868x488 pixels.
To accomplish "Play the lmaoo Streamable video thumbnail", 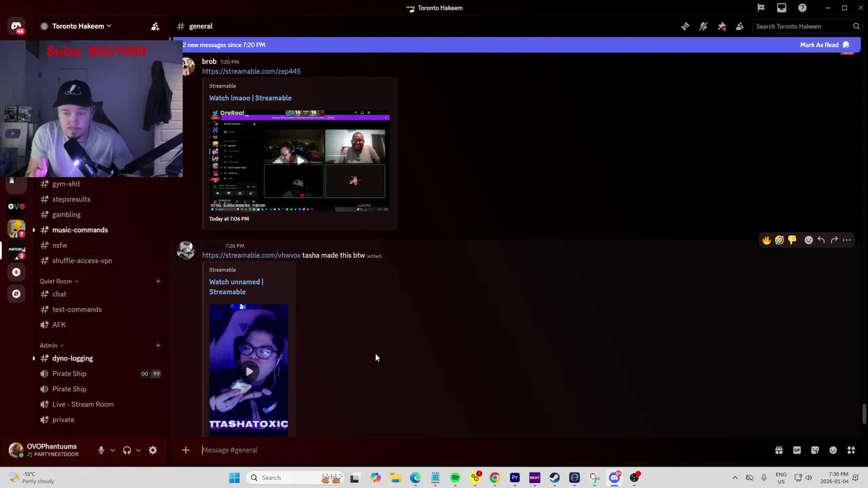I will coord(299,161).
